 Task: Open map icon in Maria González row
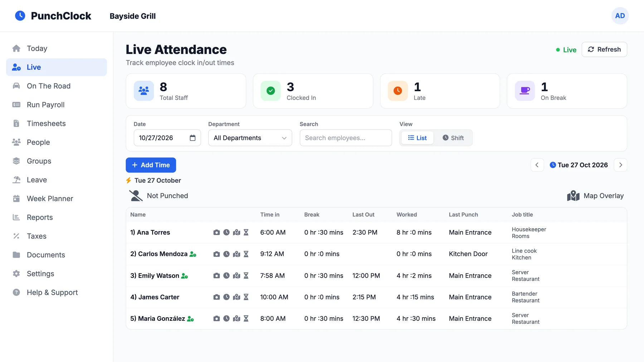pos(236,319)
